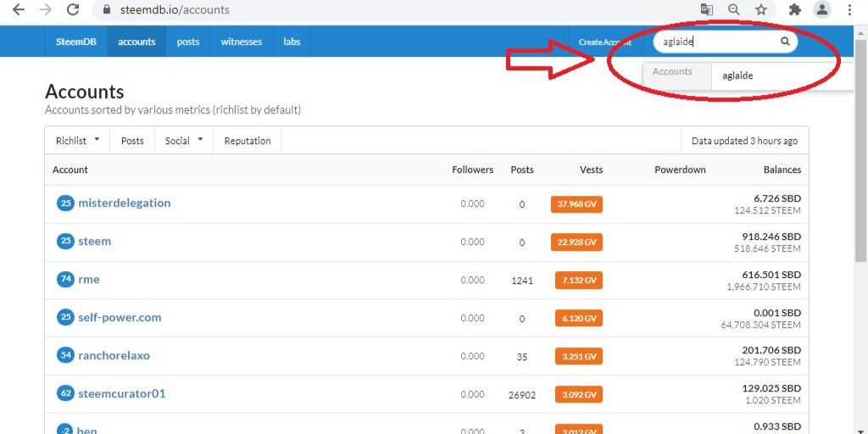Click the Balances column header
Screen dimensions: 868x434
click(x=782, y=170)
